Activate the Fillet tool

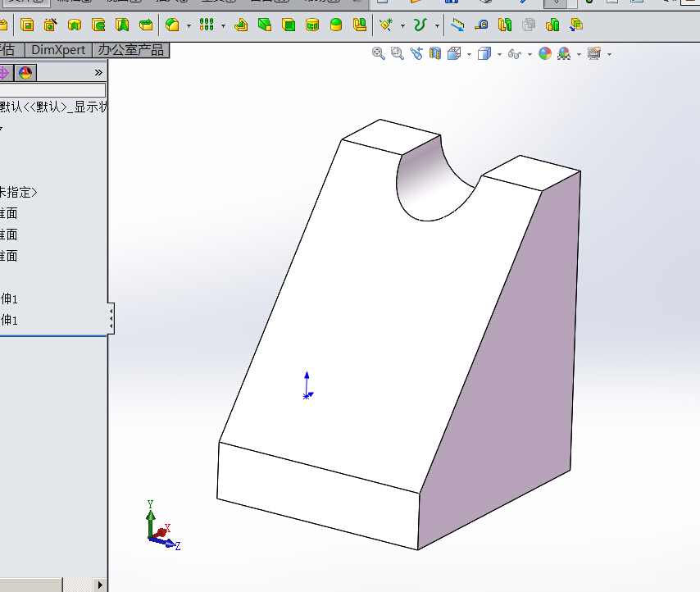tap(172, 25)
